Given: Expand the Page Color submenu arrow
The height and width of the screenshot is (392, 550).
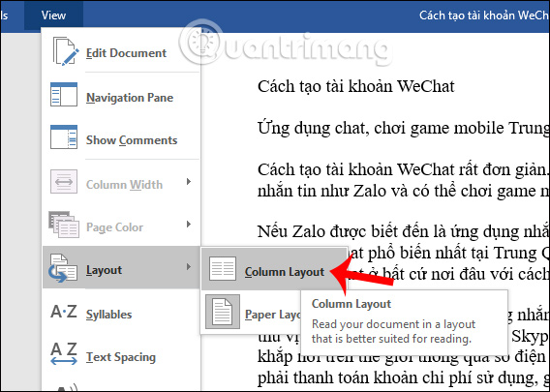Looking at the screenshot, I should click(x=189, y=225).
